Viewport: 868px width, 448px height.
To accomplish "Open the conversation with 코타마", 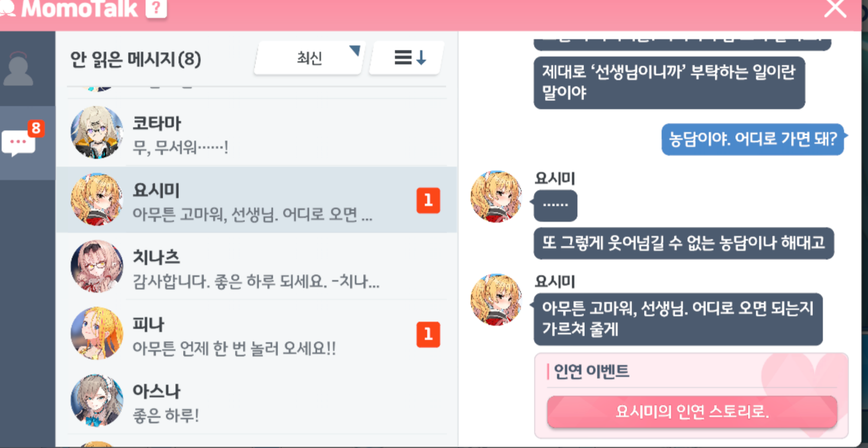I will click(256, 133).
